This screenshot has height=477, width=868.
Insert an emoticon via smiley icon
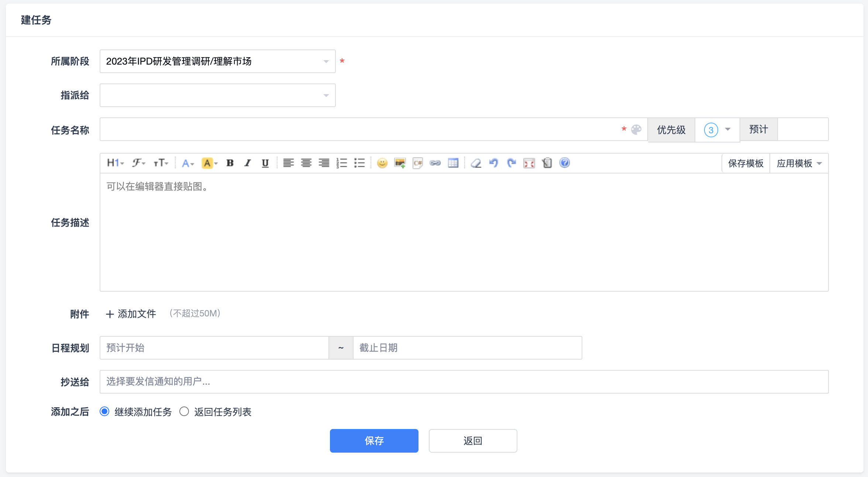382,163
